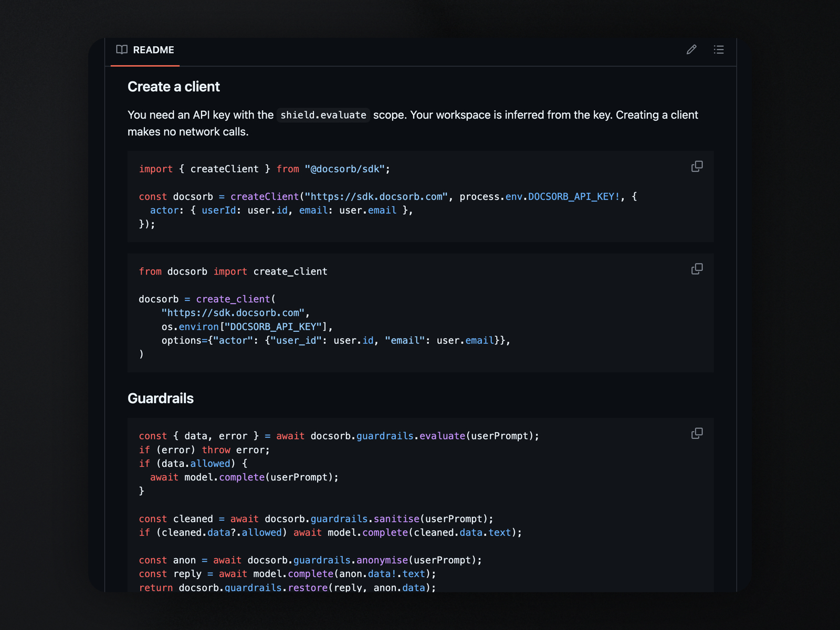Image resolution: width=840 pixels, height=630 pixels.
Task: Click the "makes no network calls." paragraph text
Action: point(188,132)
